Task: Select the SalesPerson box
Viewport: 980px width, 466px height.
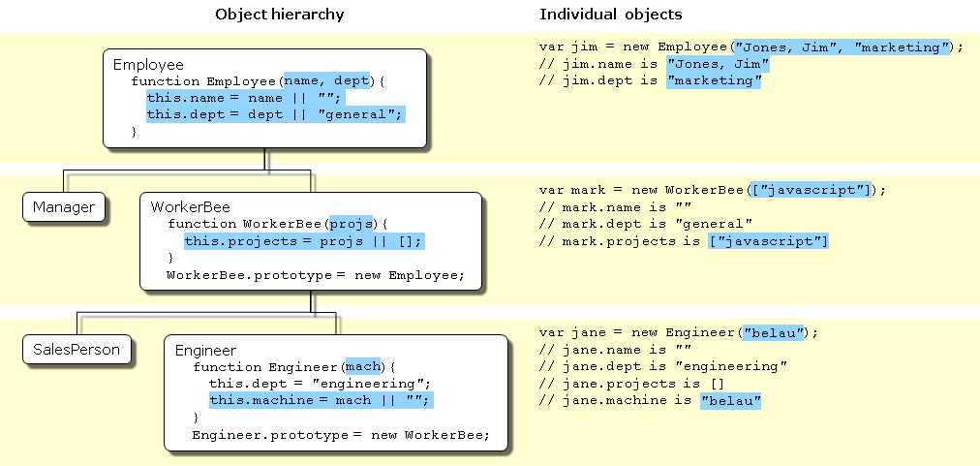Action: [x=77, y=349]
